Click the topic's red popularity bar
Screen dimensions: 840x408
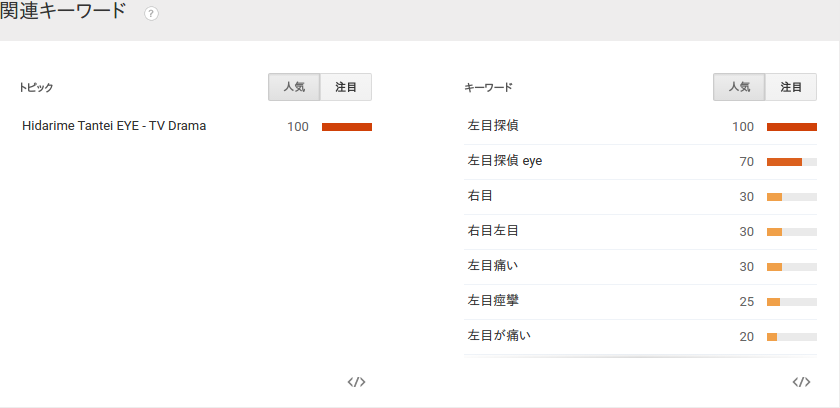point(346,127)
